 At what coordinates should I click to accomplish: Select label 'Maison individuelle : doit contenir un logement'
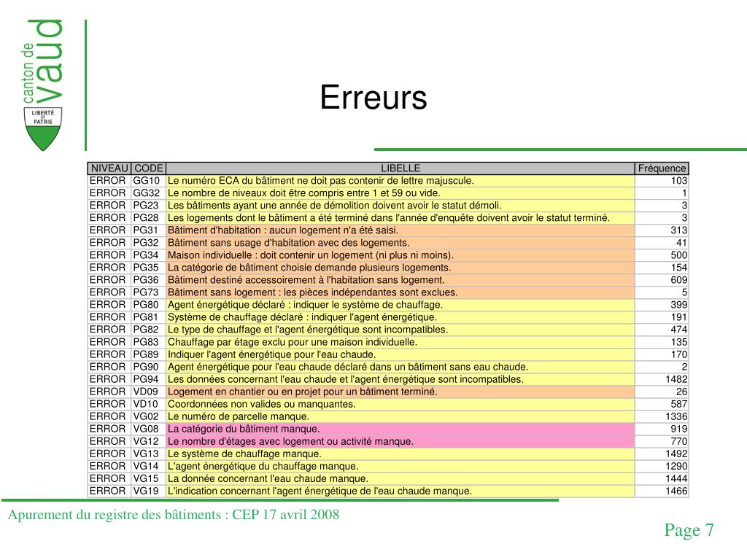coord(311,255)
